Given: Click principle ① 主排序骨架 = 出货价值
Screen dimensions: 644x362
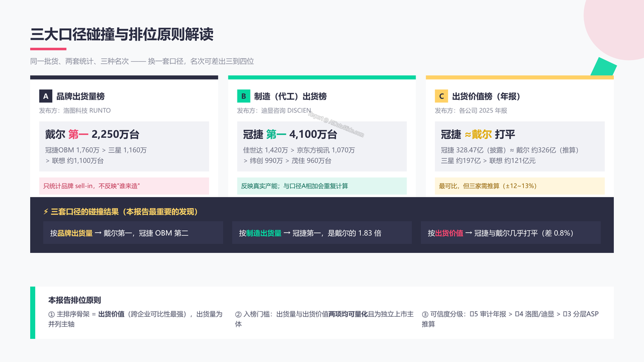Looking at the screenshot, I should [136, 319].
